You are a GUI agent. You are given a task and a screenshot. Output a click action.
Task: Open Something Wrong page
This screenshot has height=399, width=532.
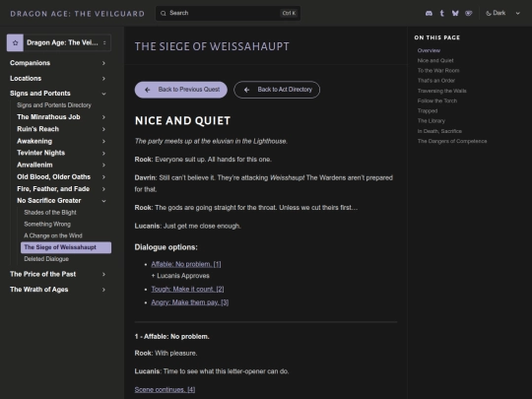click(47, 224)
